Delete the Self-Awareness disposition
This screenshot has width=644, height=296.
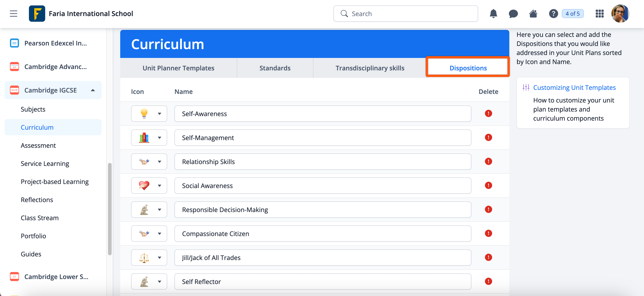(488, 113)
